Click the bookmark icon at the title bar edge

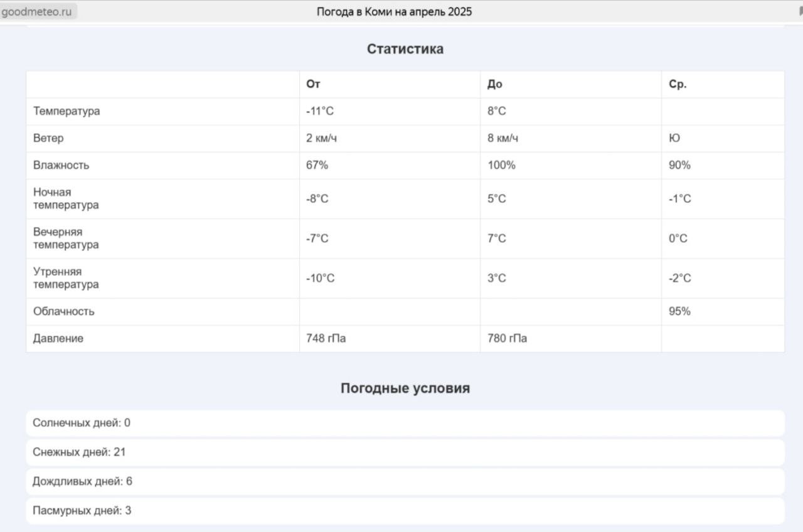[x=800, y=11]
